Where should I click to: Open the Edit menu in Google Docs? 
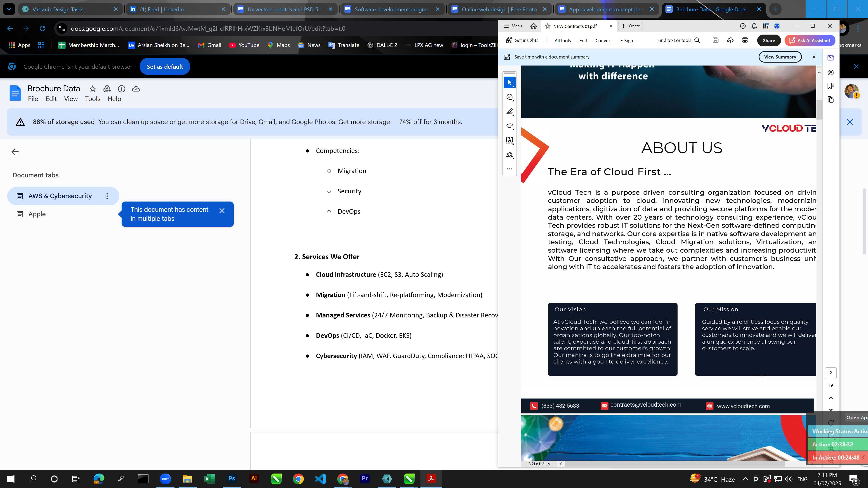51,99
